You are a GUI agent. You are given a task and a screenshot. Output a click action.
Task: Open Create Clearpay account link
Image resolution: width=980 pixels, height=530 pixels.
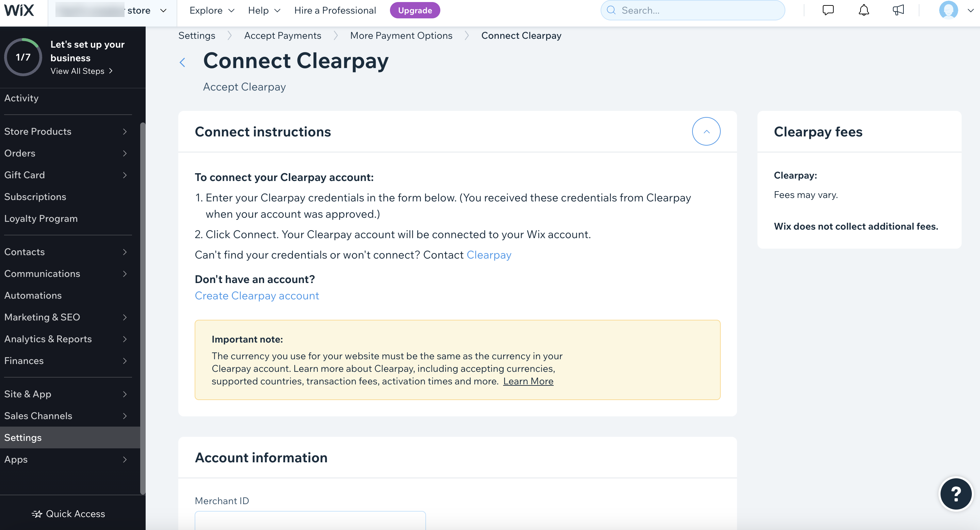pyautogui.click(x=257, y=296)
